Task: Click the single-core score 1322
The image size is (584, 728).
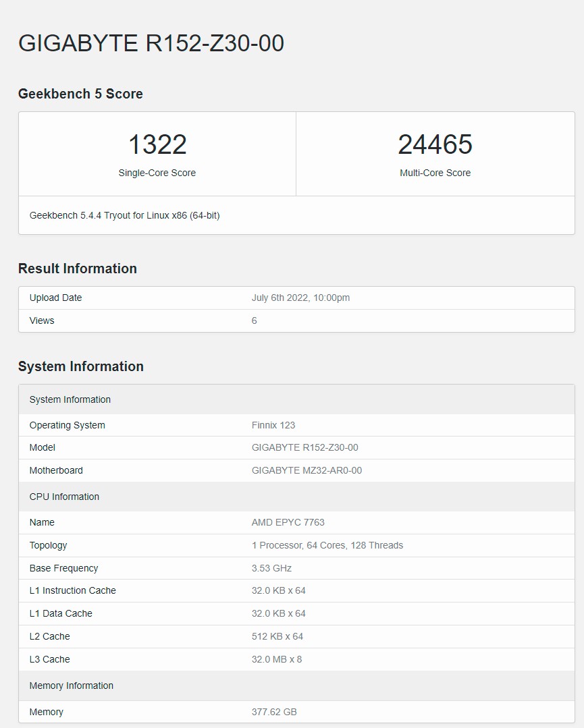Action: click(x=157, y=144)
